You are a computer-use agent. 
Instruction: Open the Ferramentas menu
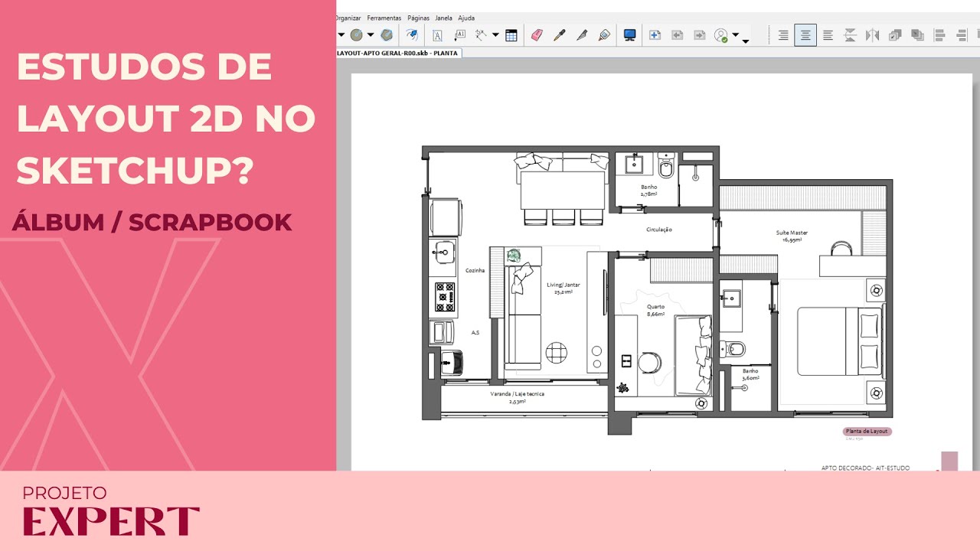pos(384,18)
